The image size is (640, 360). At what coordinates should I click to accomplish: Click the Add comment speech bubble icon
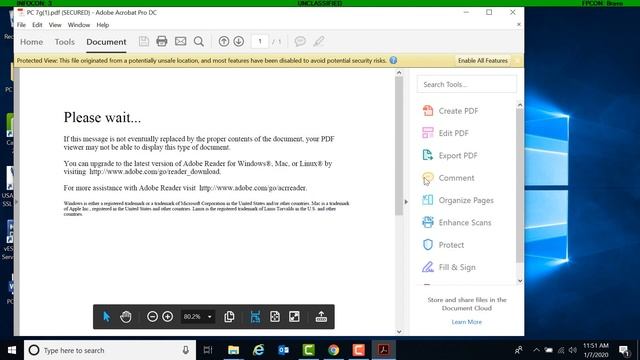click(300, 41)
